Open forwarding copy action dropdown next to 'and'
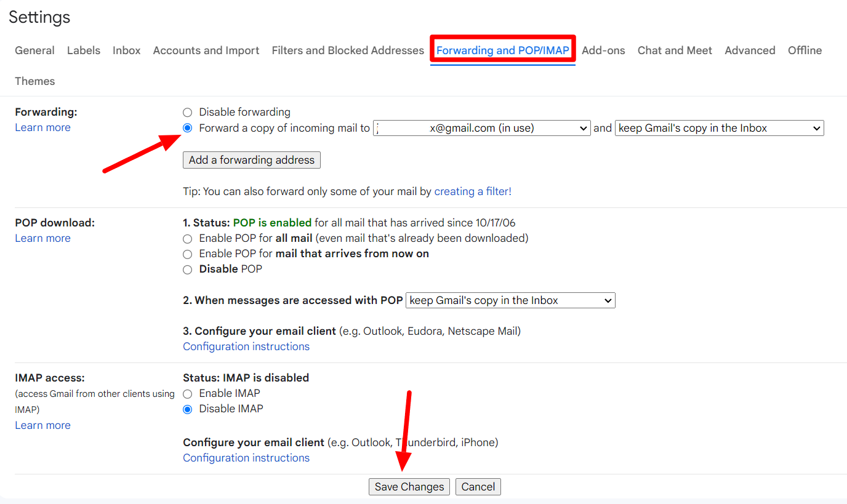Image resolution: width=847 pixels, height=504 pixels. pos(719,128)
